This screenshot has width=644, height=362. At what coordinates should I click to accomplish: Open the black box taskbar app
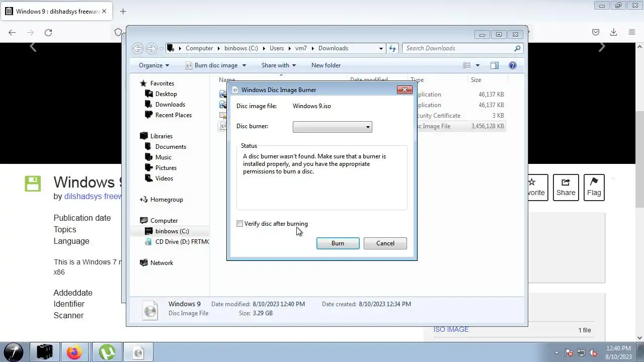coord(44,352)
